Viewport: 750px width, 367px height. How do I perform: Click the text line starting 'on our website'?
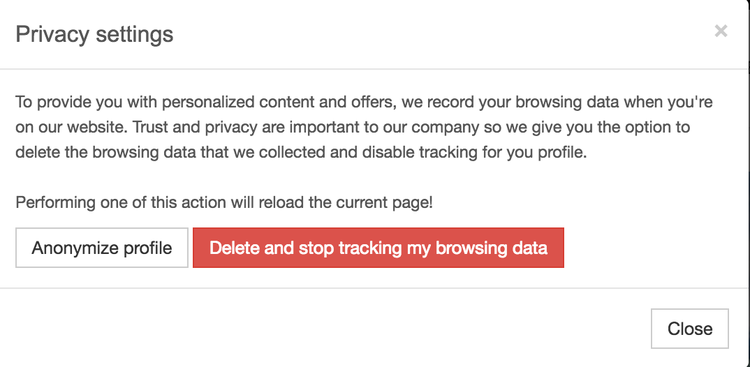(353, 127)
